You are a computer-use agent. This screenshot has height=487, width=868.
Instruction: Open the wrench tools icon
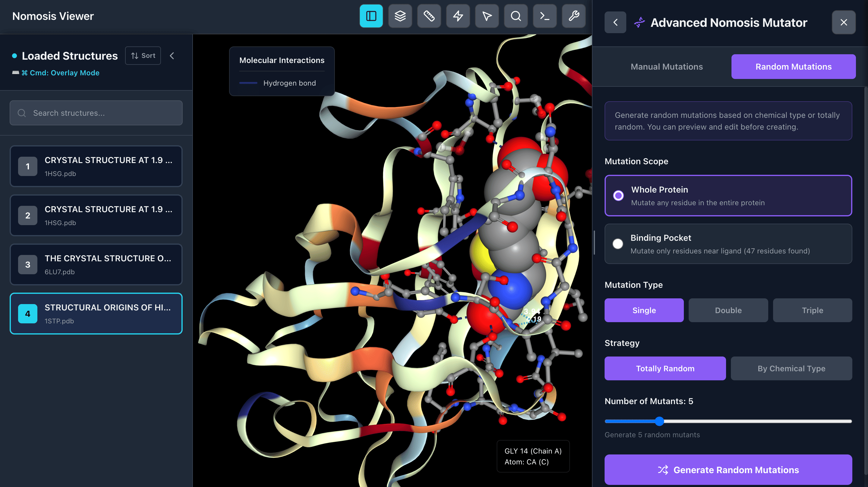pos(574,16)
